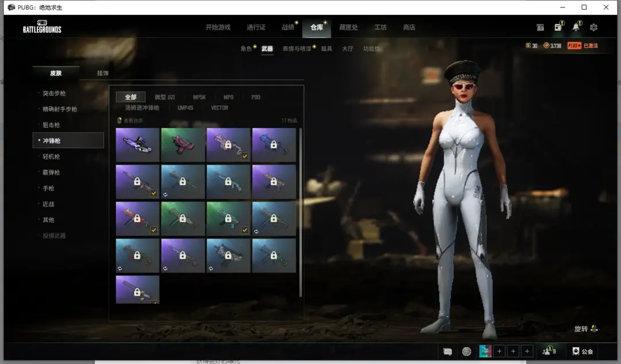
Task: Click the last plus squad slot
Action: click(527, 351)
